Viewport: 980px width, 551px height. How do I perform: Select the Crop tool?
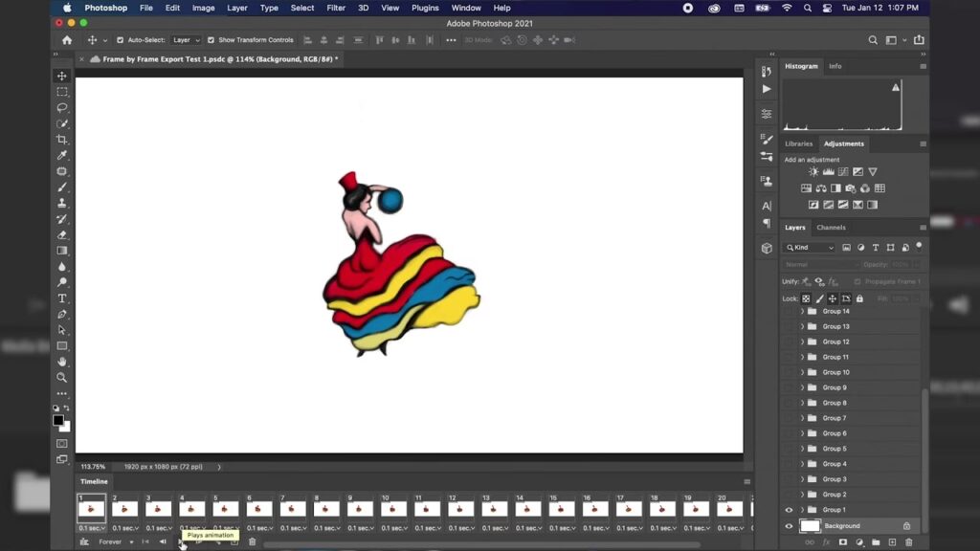coord(62,140)
